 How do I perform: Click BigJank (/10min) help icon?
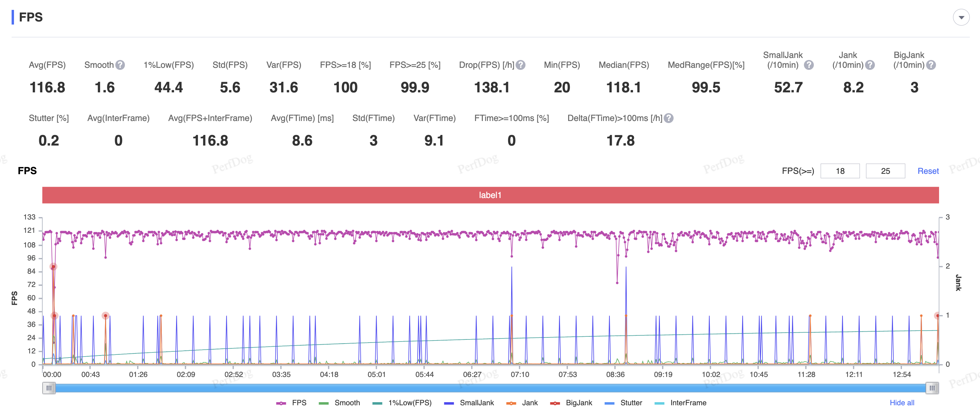(931, 65)
